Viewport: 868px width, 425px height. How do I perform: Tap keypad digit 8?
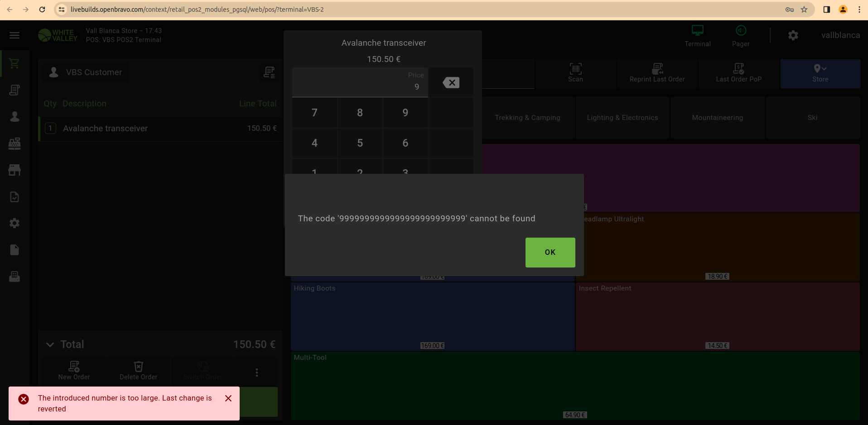click(360, 113)
